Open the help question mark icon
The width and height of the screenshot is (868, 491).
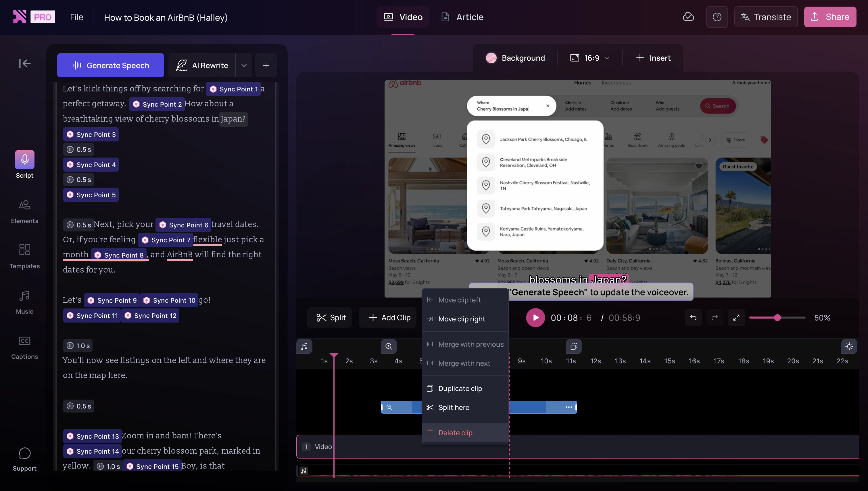pos(717,17)
